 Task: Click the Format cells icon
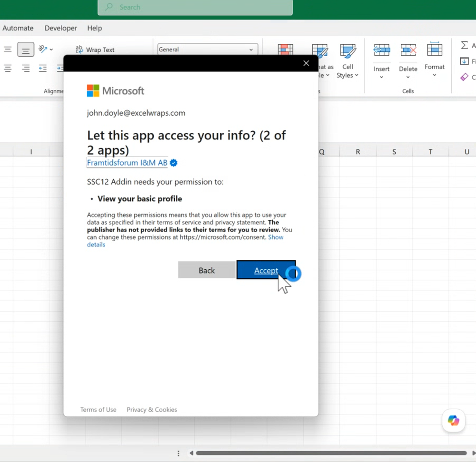435,49
